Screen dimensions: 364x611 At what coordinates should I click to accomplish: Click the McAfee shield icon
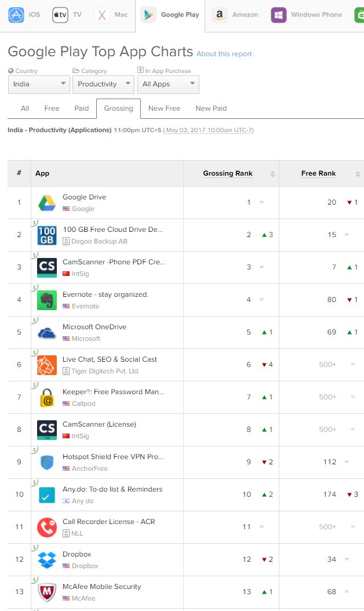pyautogui.click(x=47, y=592)
